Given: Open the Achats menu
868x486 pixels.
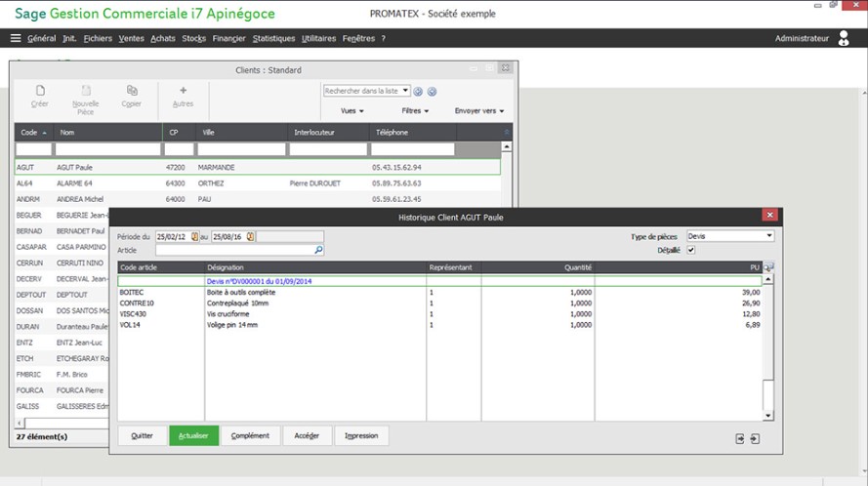Looking at the screenshot, I should [163, 38].
